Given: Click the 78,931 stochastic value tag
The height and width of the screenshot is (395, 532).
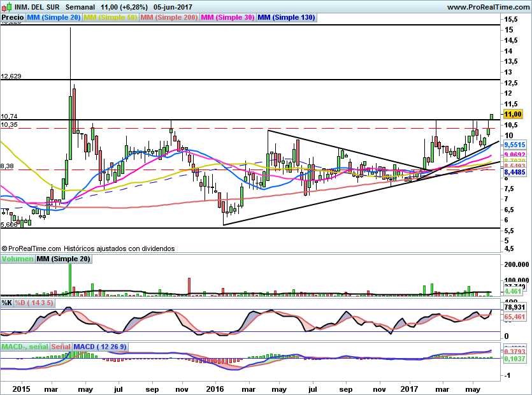Looking at the screenshot, I should pyautogui.click(x=514, y=307).
